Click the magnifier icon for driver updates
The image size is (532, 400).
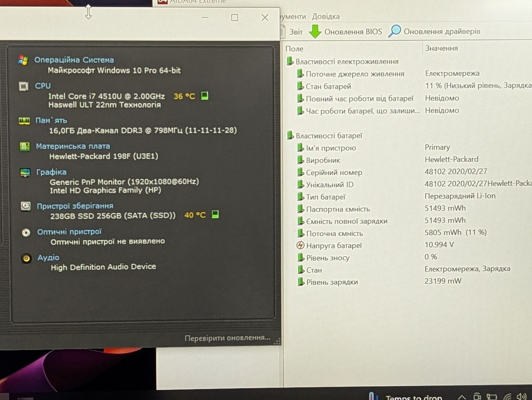tap(394, 31)
